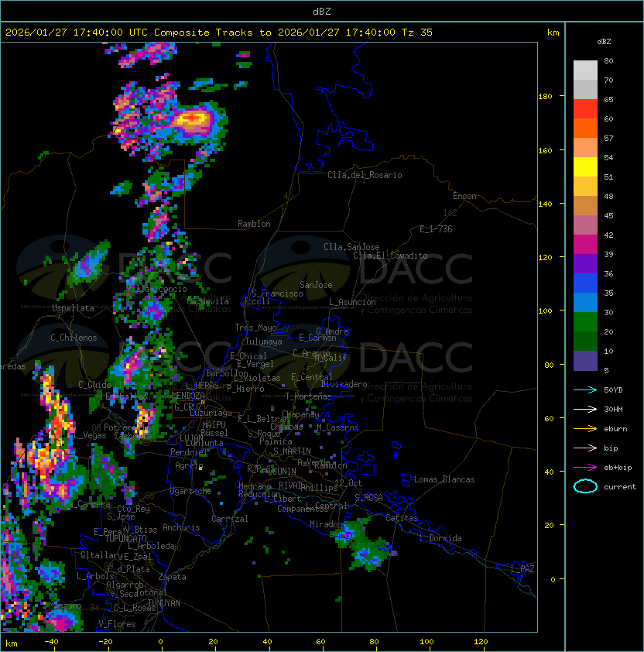Pick the red swatch in the dBZ scale
The width and height of the screenshot is (644, 652).
click(585, 109)
